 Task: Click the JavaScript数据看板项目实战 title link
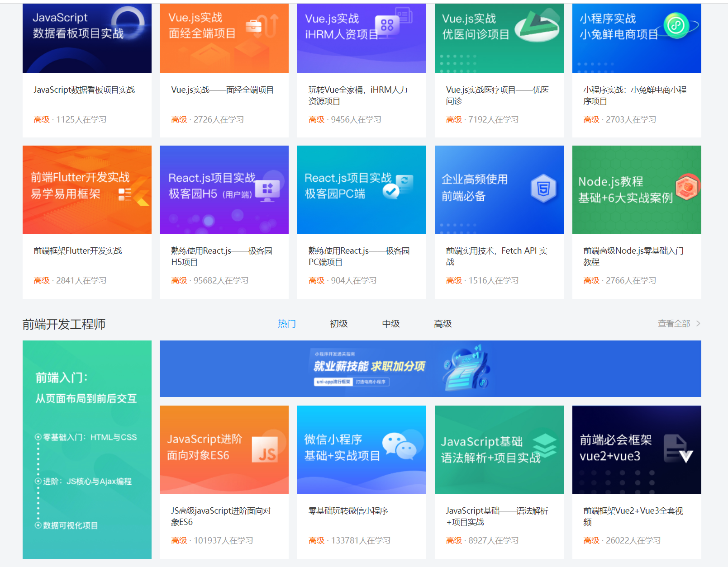84,90
